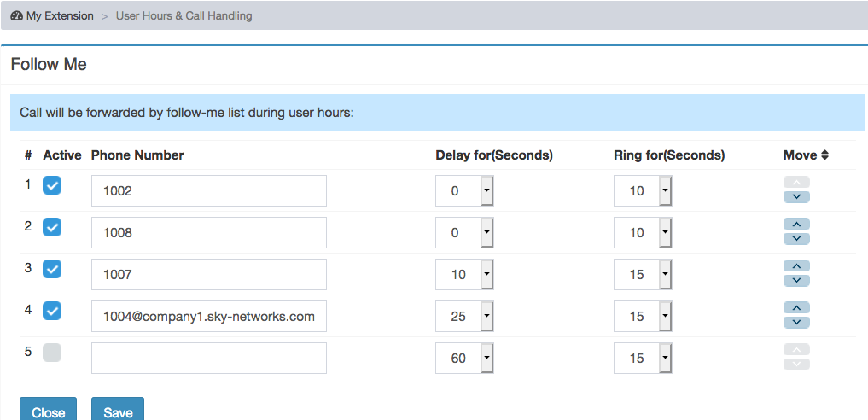Click the empty phone number field in row 5
868x420 pixels.
click(x=209, y=358)
